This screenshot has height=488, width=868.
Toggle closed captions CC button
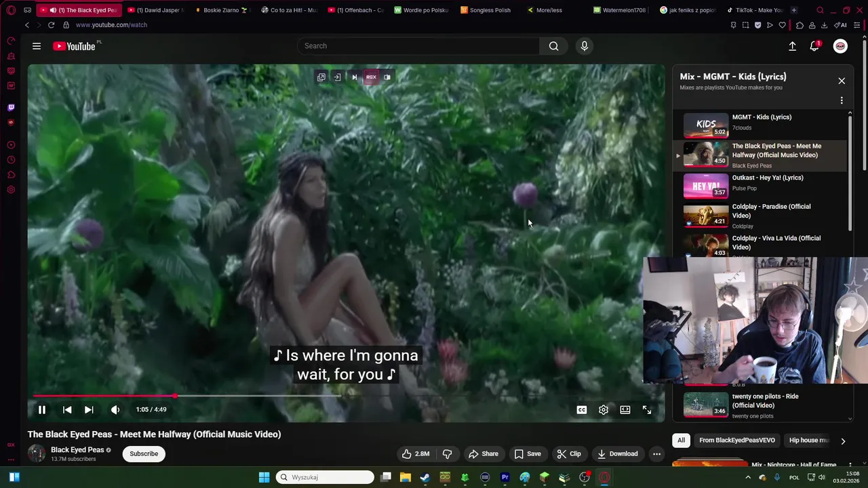[x=582, y=409]
